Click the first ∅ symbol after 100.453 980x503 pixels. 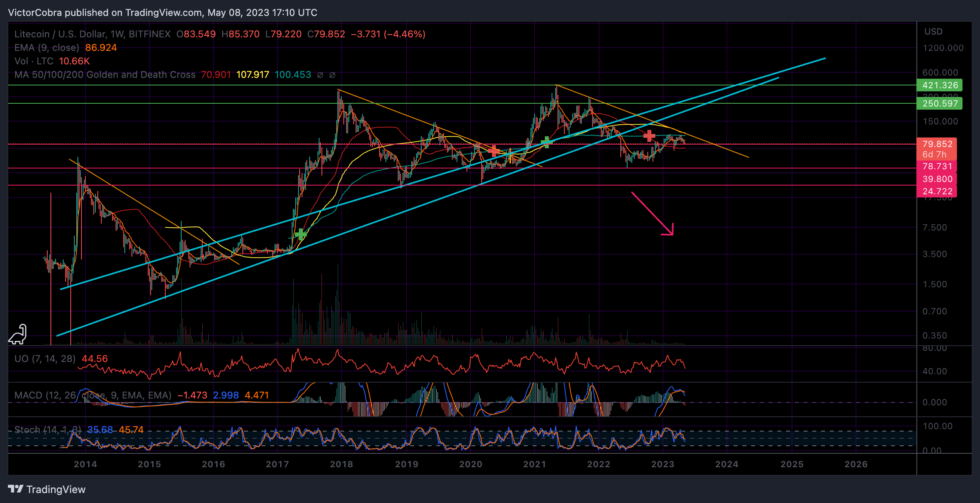point(320,75)
